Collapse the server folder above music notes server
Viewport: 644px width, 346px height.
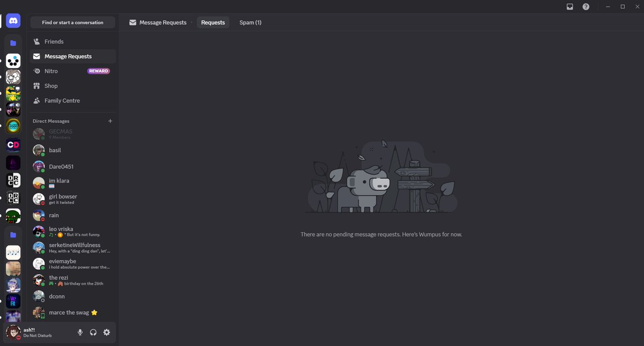tap(13, 234)
